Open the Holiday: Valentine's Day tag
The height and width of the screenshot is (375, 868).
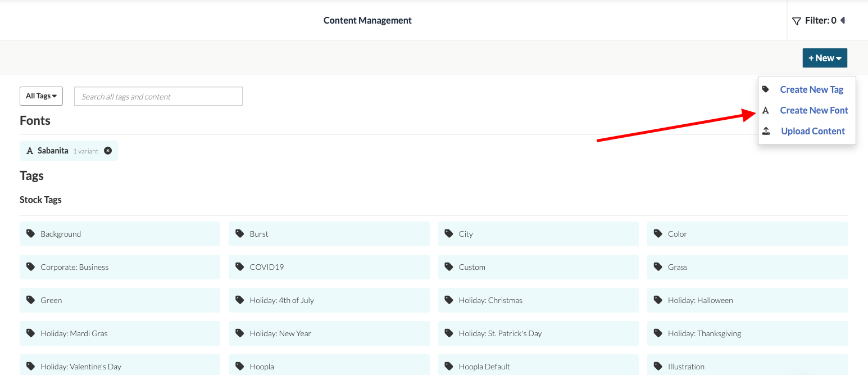[120, 365]
